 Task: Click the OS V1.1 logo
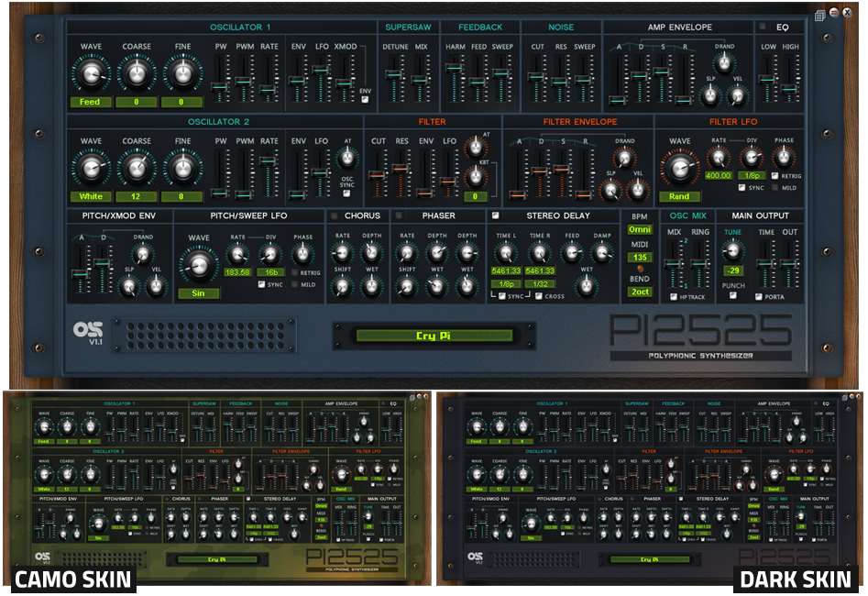(86, 332)
